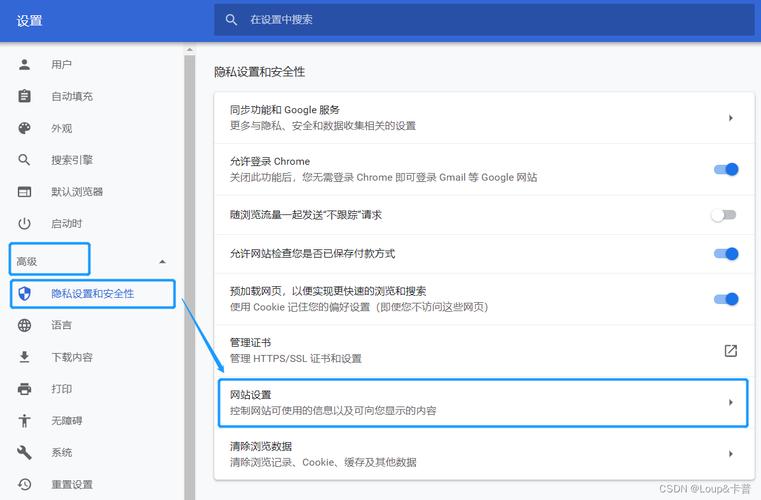Collapse the 高级 section arrow
The height and width of the screenshot is (500, 761).
163,262
